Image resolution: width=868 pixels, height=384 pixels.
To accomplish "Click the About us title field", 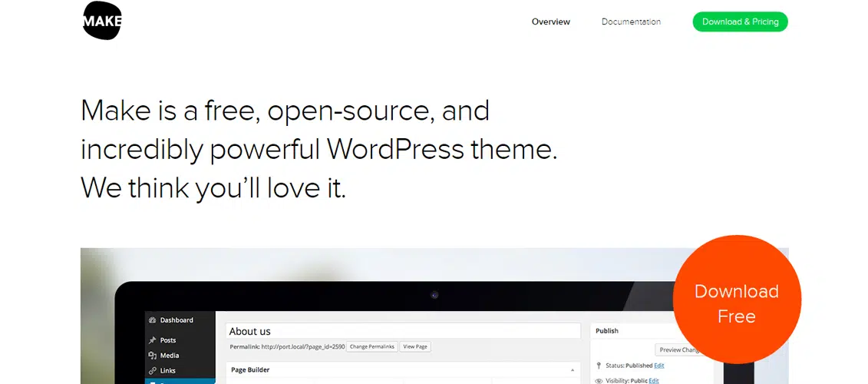I will point(403,331).
